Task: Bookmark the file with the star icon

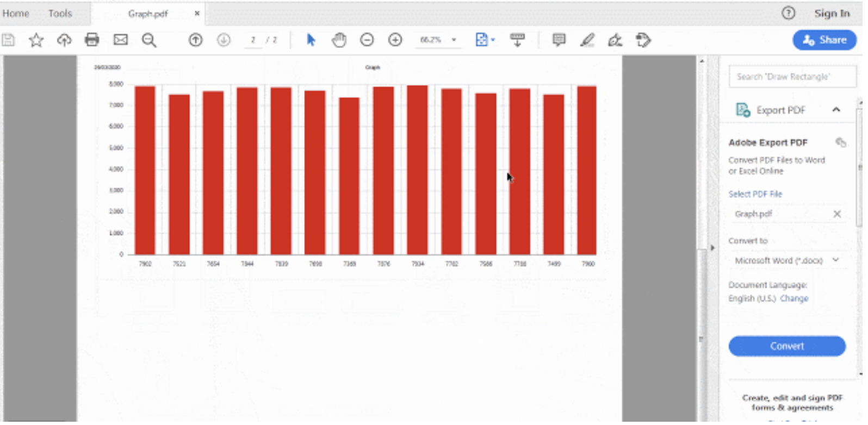Action: (x=36, y=40)
